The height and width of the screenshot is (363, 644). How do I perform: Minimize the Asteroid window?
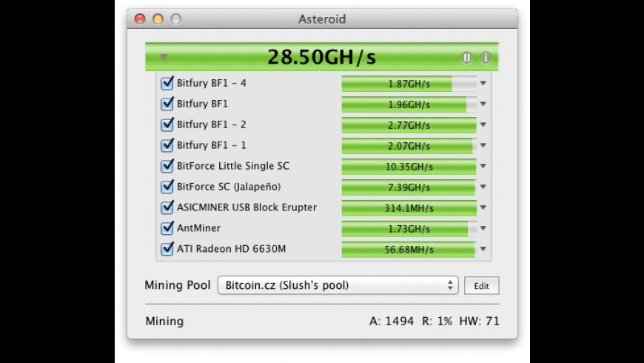coord(158,19)
